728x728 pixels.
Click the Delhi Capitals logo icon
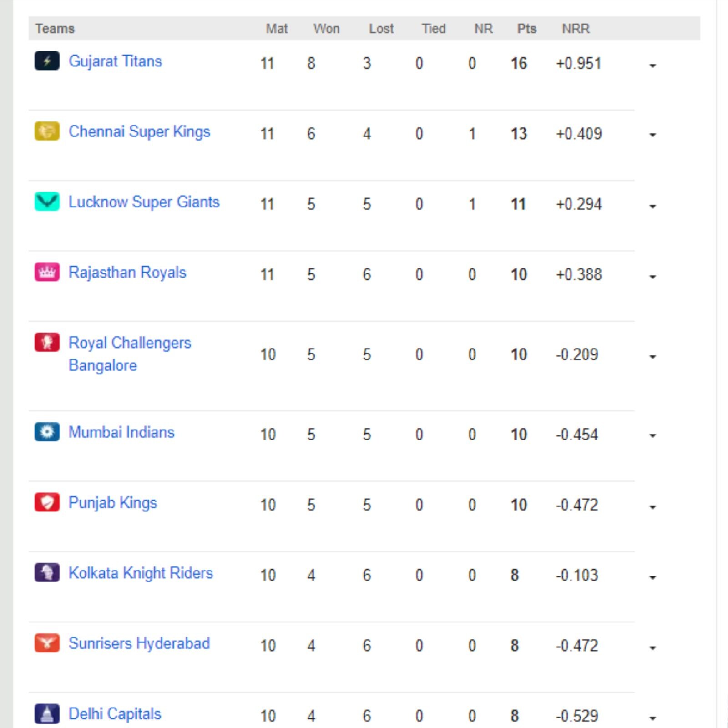click(x=47, y=713)
